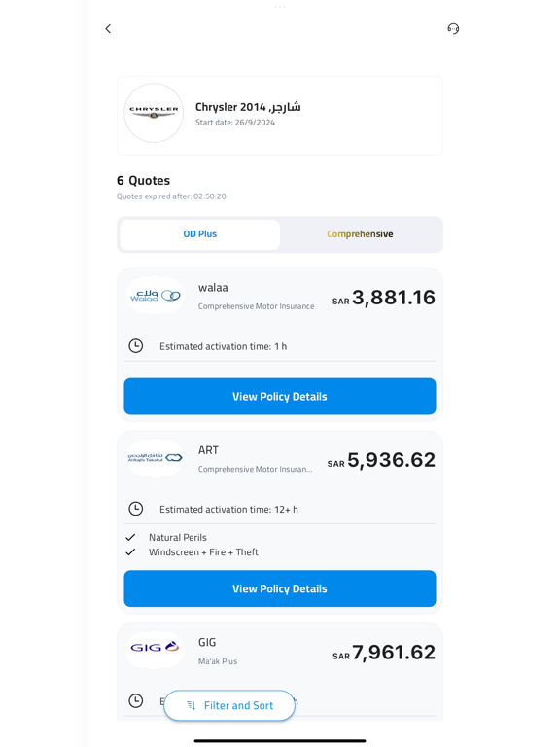Open customer support headset icon

coord(453,29)
